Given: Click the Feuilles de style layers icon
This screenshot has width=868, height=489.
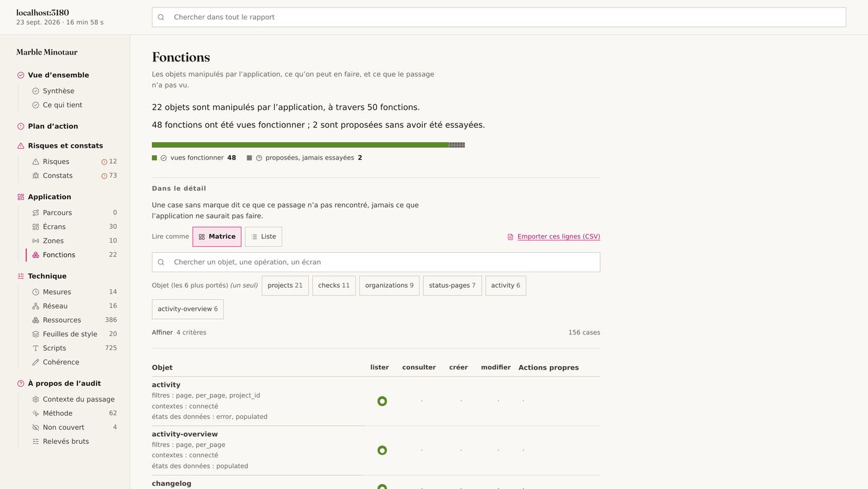Looking at the screenshot, I should coord(35,334).
